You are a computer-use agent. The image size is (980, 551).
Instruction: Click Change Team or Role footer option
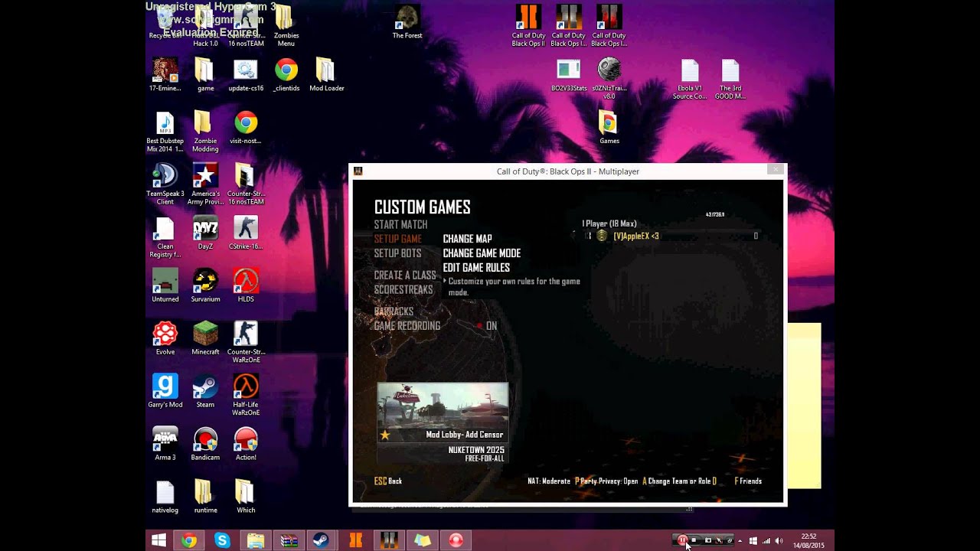680,481
